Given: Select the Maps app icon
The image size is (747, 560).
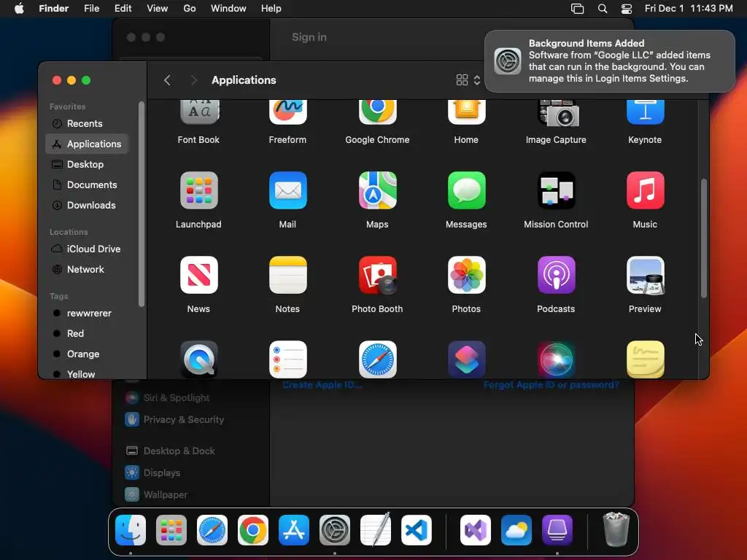Looking at the screenshot, I should (377, 190).
